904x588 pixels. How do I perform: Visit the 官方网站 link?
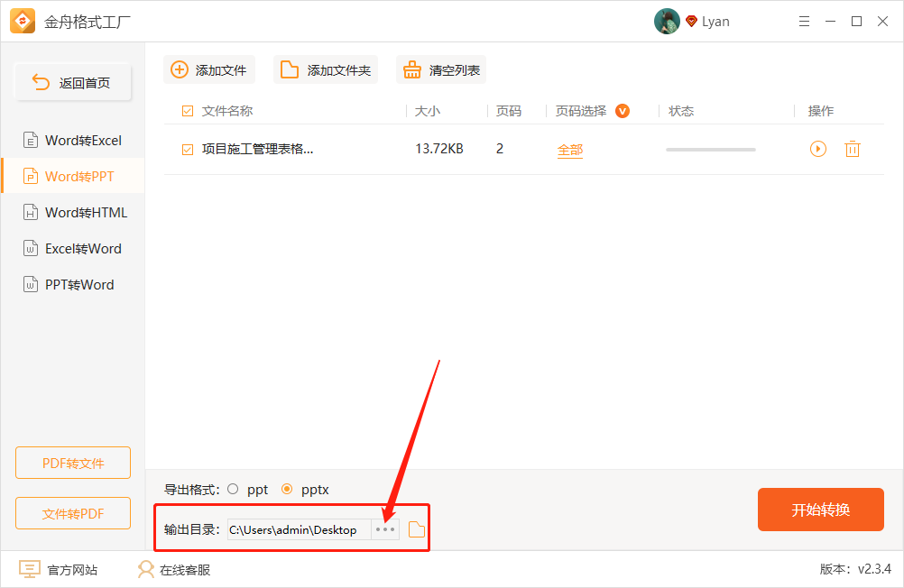[59, 570]
